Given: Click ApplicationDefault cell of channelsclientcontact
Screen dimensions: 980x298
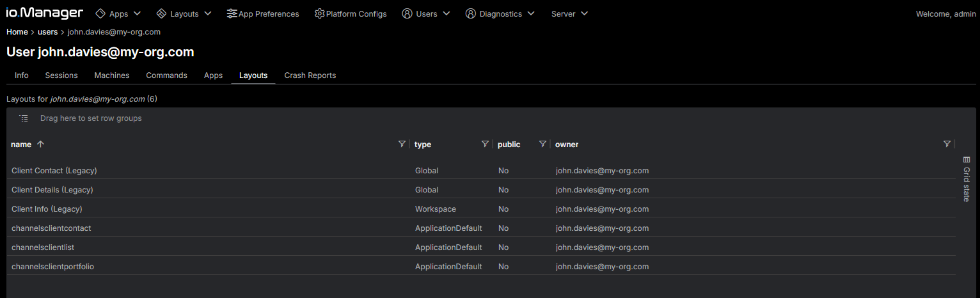Looking at the screenshot, I should coord(448,228).
